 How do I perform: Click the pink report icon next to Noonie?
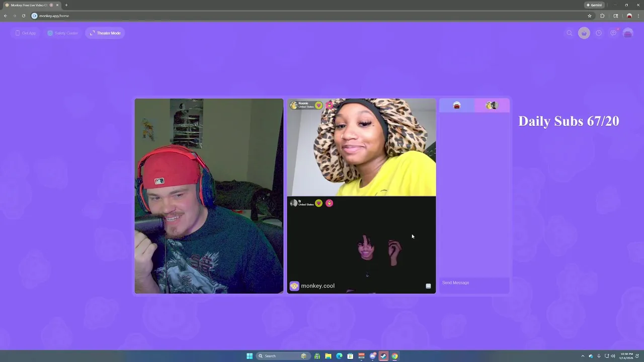(329, 106)
